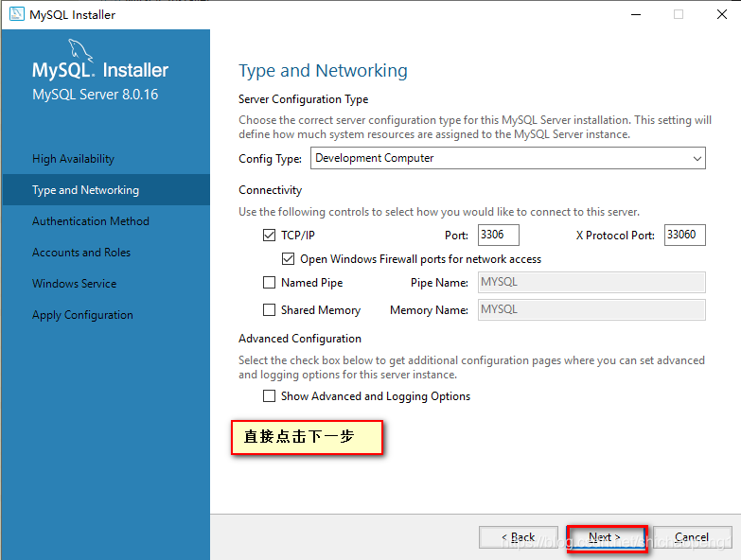
Task: Click the Cancel button
Action: 692,537
